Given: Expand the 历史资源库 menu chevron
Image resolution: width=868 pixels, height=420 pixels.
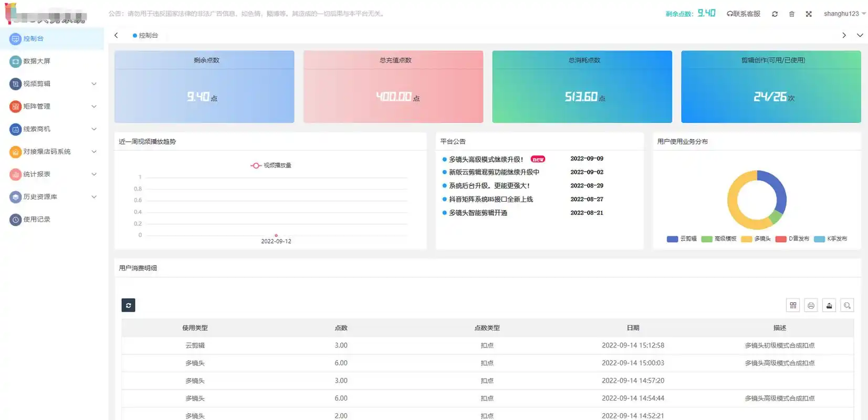Looking at the screenshot, I should [x=94, y=197].
